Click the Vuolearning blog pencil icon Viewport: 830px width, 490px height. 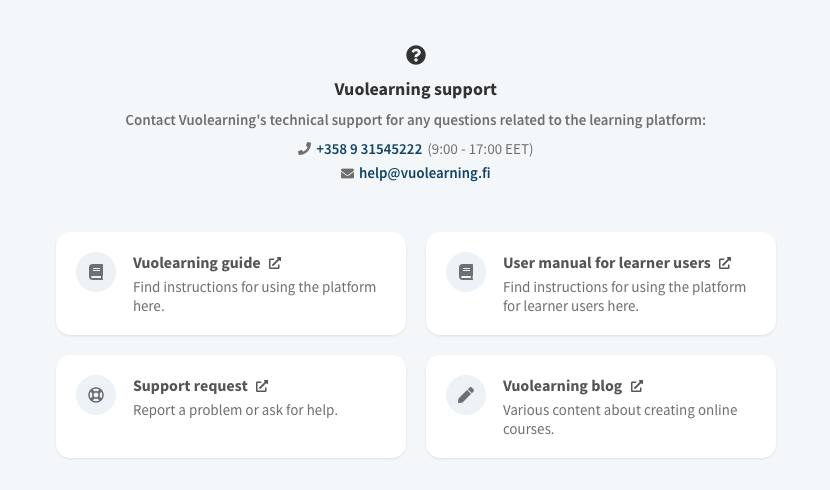pos(466,394)
